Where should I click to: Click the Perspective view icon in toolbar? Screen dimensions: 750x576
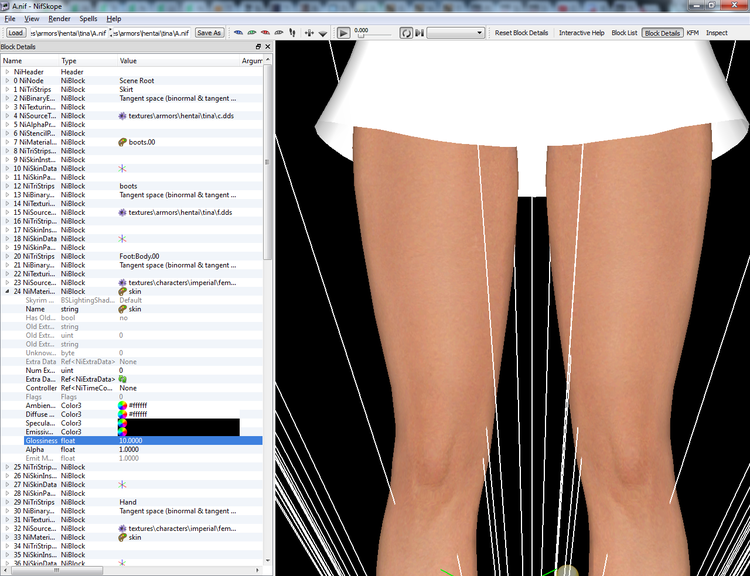[322, 33]
